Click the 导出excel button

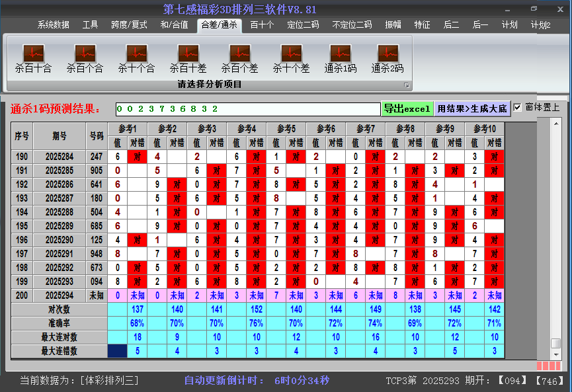coord(407,108)
